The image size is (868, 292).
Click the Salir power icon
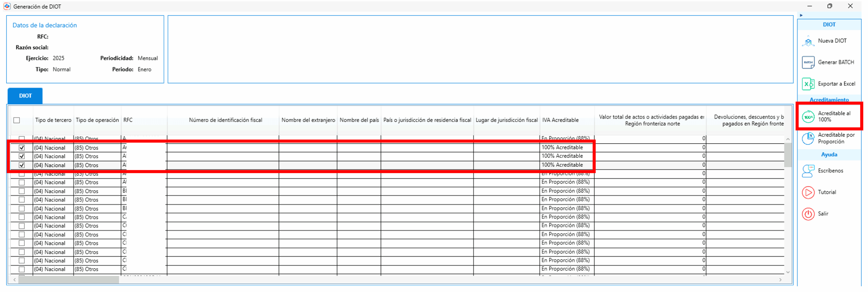click(x=808, y=214)
